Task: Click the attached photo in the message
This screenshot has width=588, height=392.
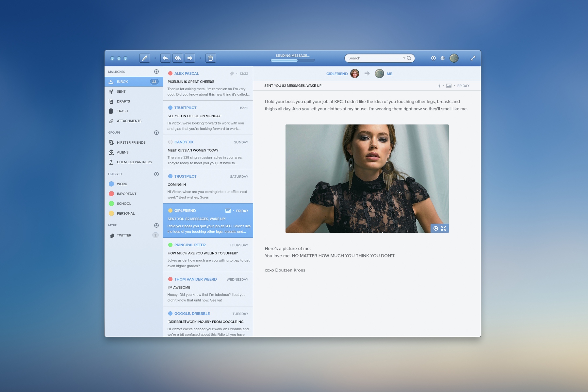Action: click(x=367, y=179)
